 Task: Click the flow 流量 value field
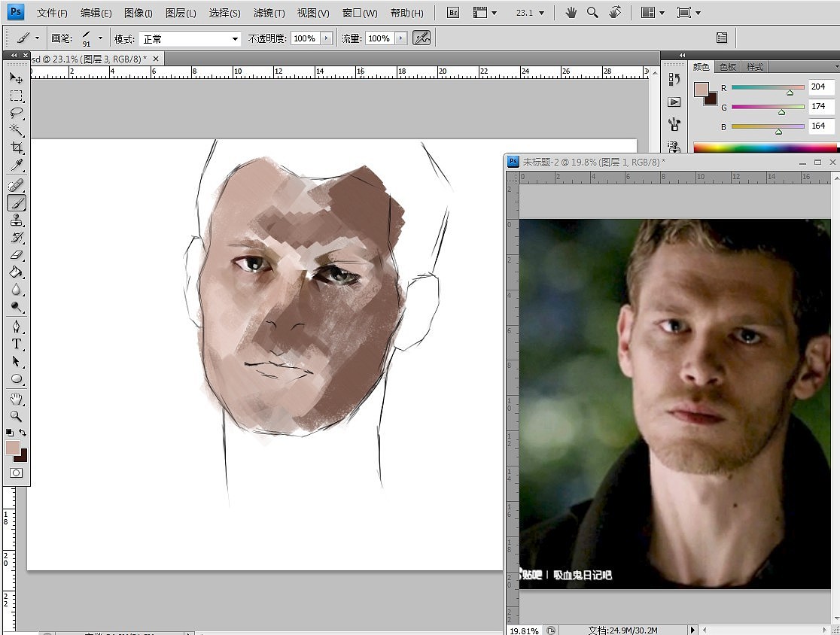click(x=380, y=38)
